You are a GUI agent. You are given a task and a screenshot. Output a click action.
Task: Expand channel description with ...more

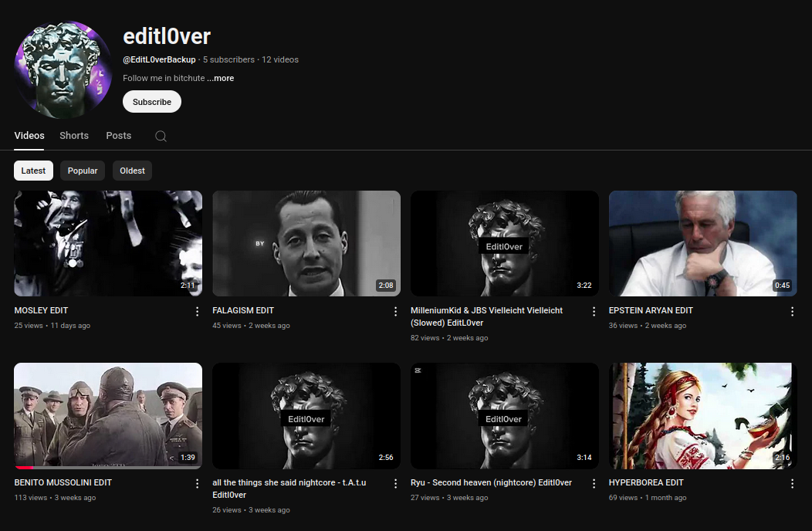coord(221,78)
